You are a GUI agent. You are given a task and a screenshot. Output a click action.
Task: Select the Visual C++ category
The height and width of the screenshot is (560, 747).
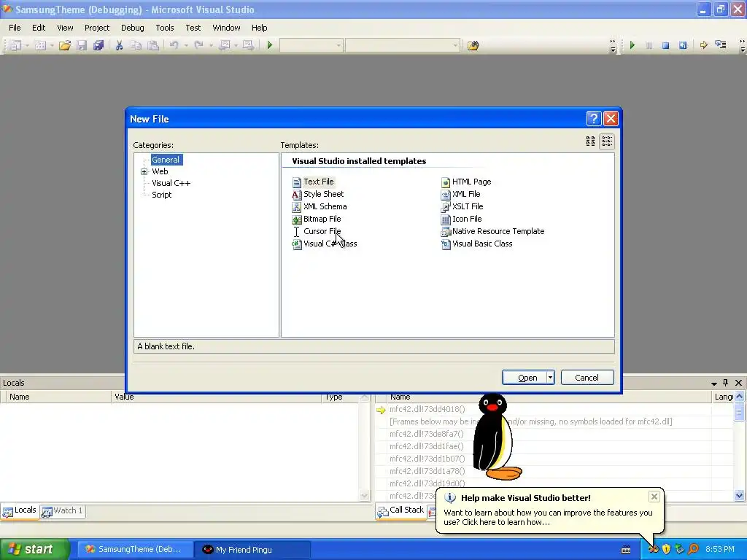click(171, 183)
